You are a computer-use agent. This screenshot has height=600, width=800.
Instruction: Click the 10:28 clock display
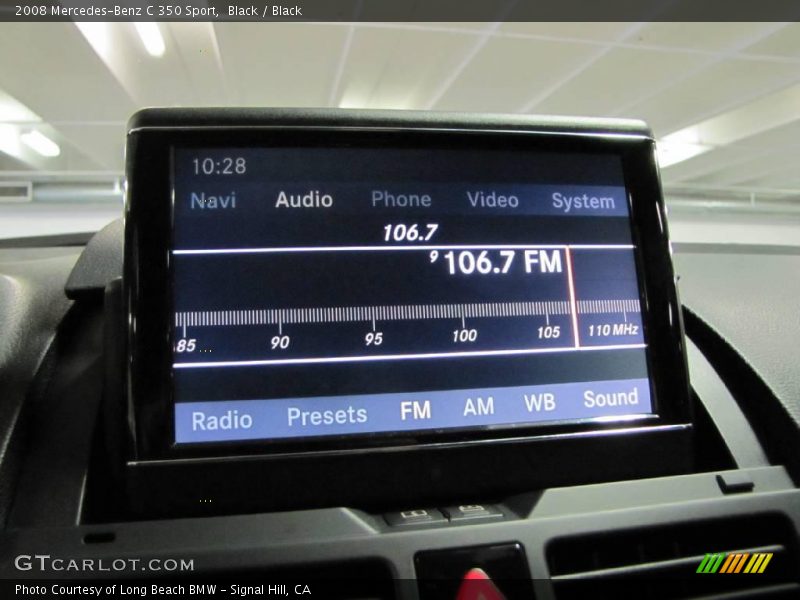pos(219,166)
